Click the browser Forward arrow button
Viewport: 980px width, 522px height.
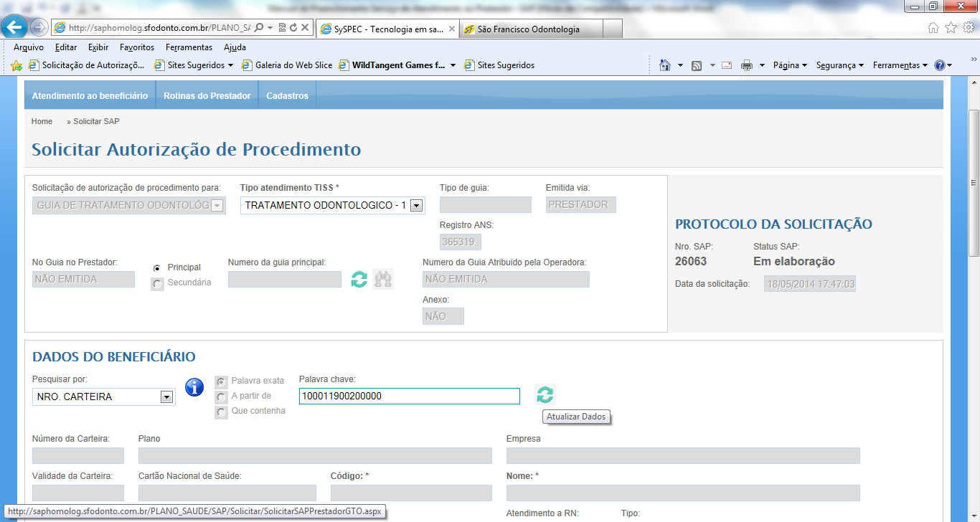39,28
